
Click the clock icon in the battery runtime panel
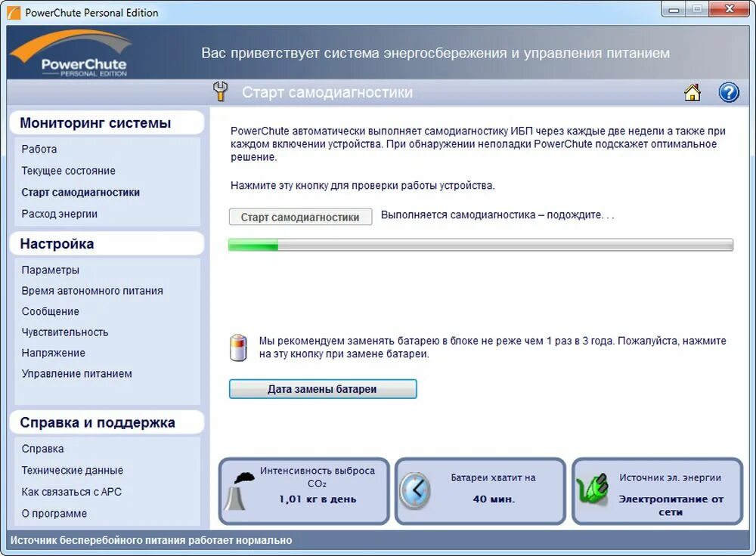pyautogui.click(x=414, y=491)
